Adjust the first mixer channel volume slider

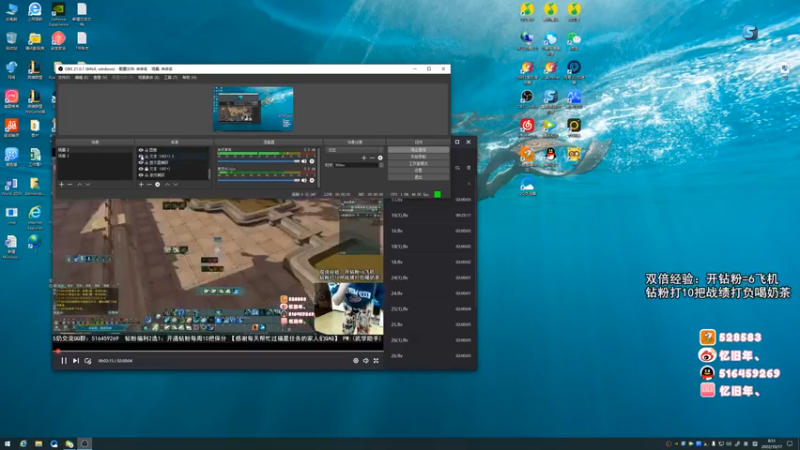(x=259, y=161)
